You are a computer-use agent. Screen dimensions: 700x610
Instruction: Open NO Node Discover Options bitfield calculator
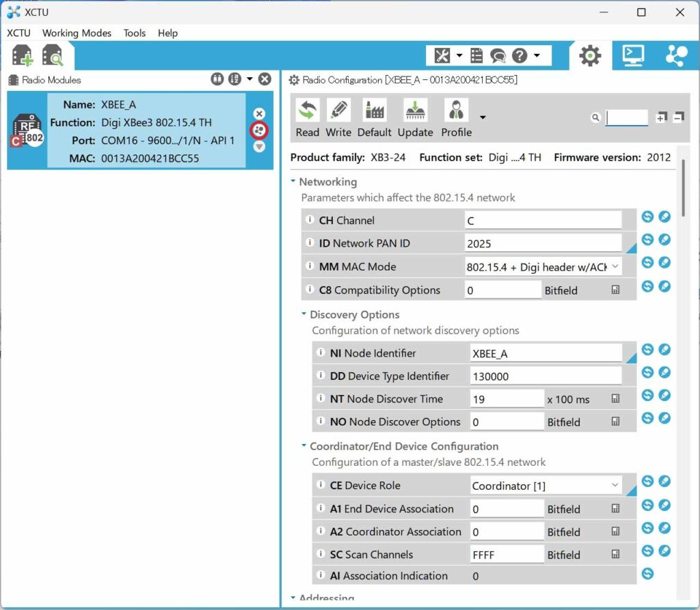click(615, 421)
